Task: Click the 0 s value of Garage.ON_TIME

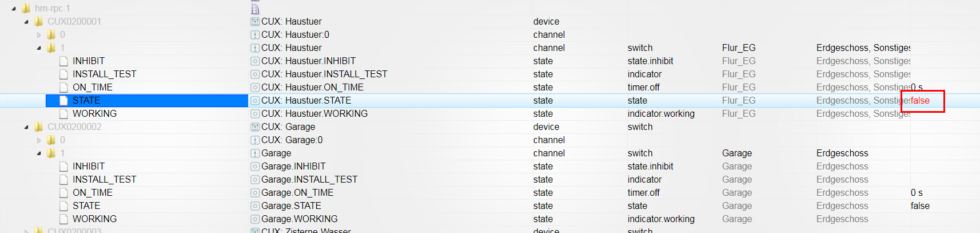Action: point(917,193)
